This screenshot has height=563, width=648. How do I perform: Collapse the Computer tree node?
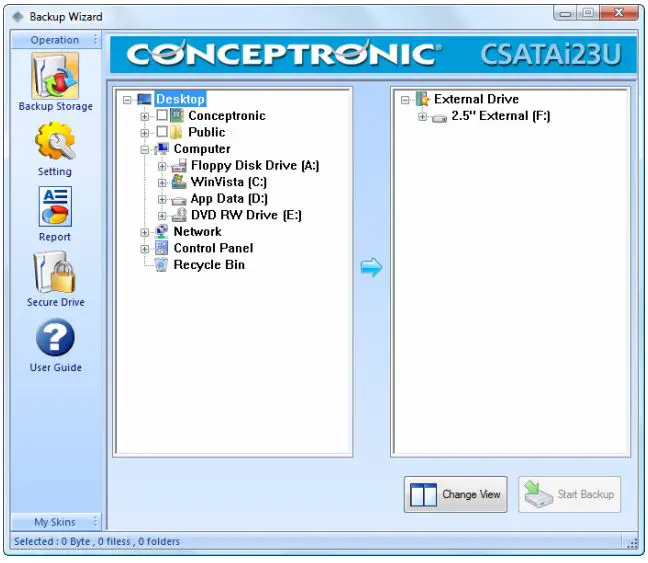pyautogui.click(x=145, y=150)
